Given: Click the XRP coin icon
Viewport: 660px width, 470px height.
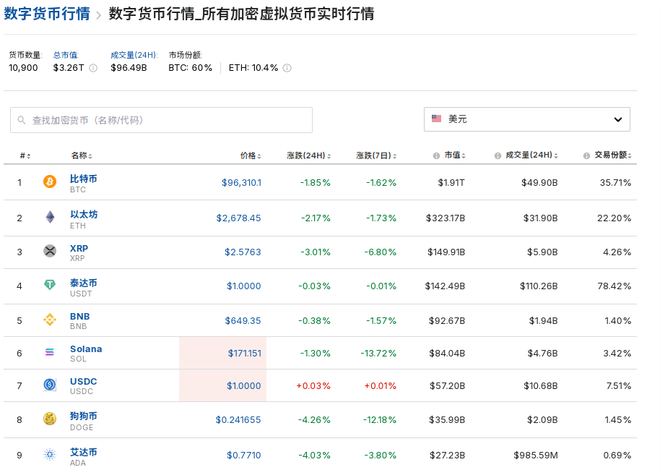Looking at the screenshot, I should 50,251.
